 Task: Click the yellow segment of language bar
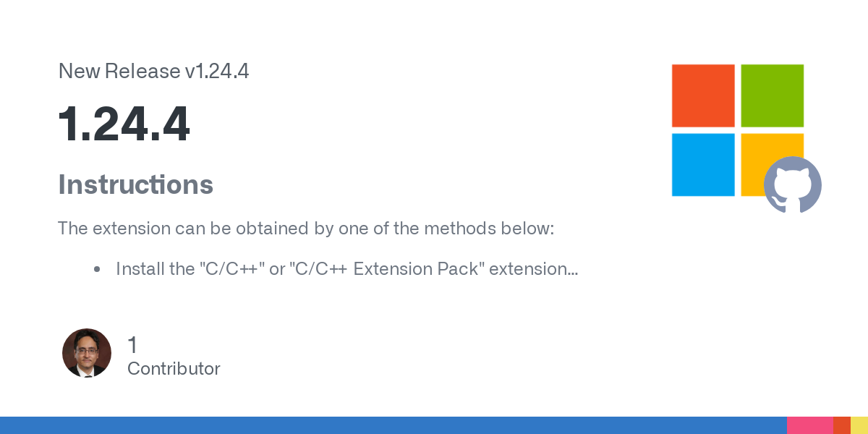[859, 425]
